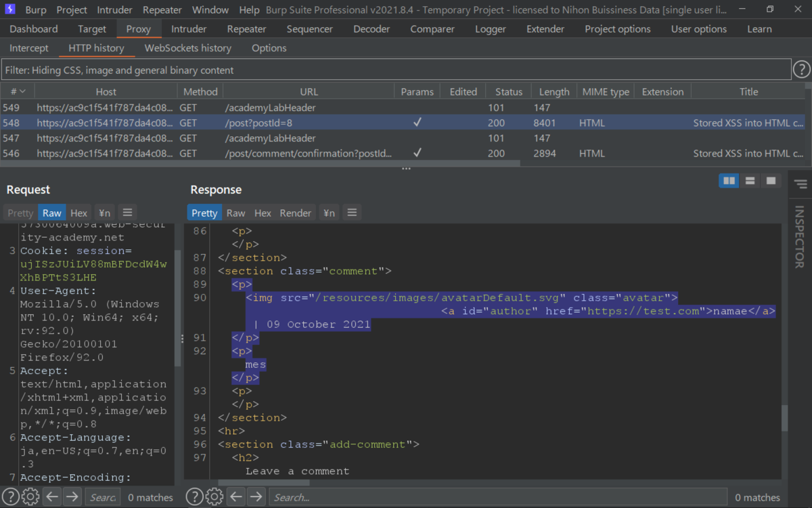
Task: Select history row 547
Action: coord(403,138)
